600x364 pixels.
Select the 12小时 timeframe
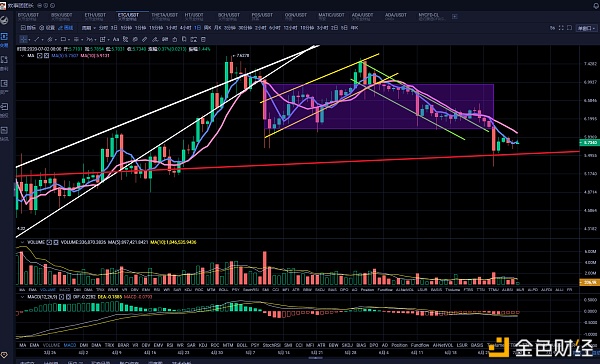tap(290, 28)
